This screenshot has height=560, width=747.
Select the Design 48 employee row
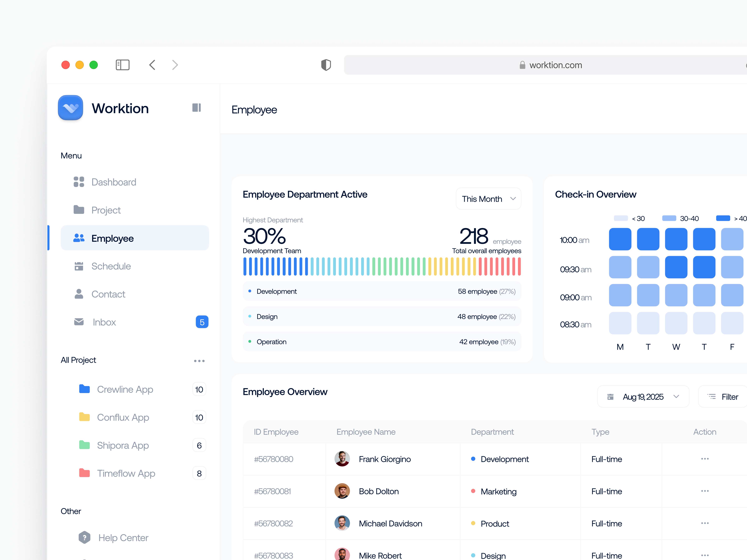pos(382,316)
